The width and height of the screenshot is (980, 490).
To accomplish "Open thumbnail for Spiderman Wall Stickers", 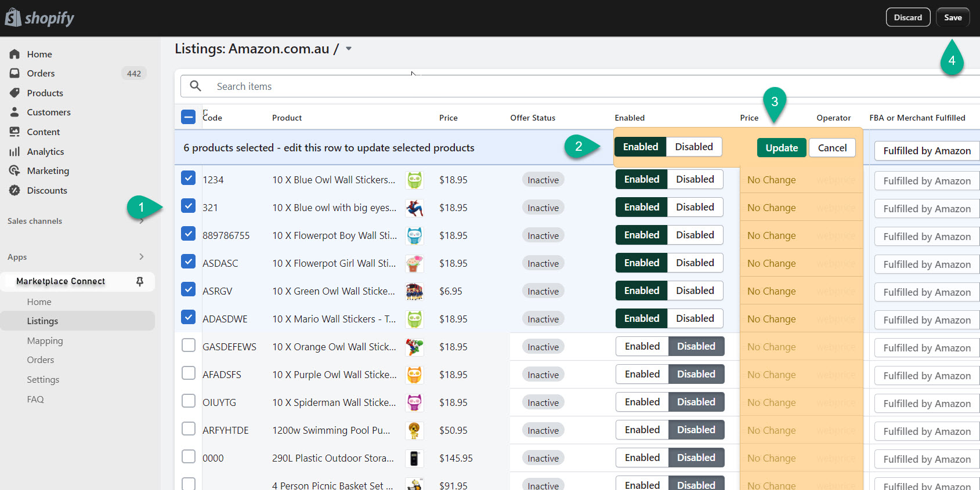I will coord(414,402).
